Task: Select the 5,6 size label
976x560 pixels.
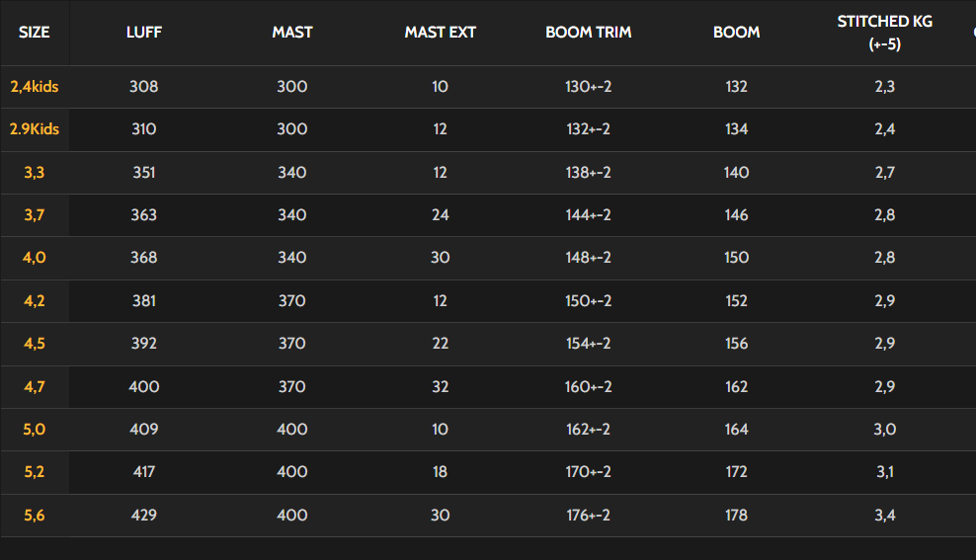Action: [x=35, y=515]
